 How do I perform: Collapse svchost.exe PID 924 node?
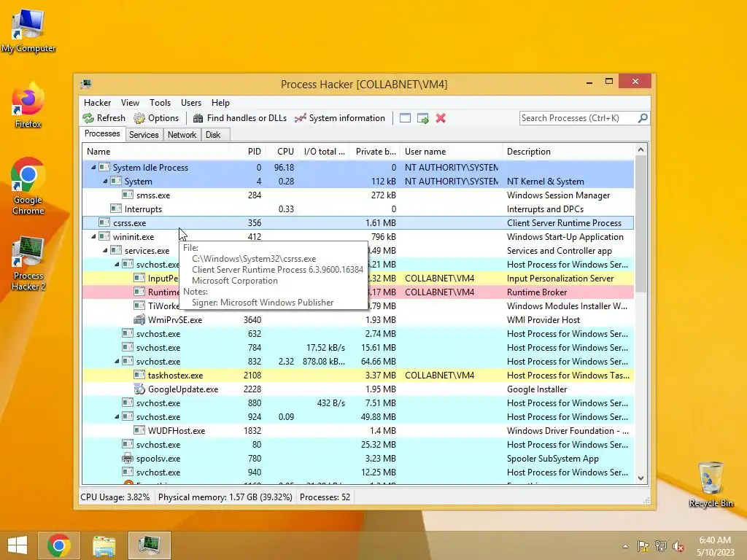pos(117,416)
